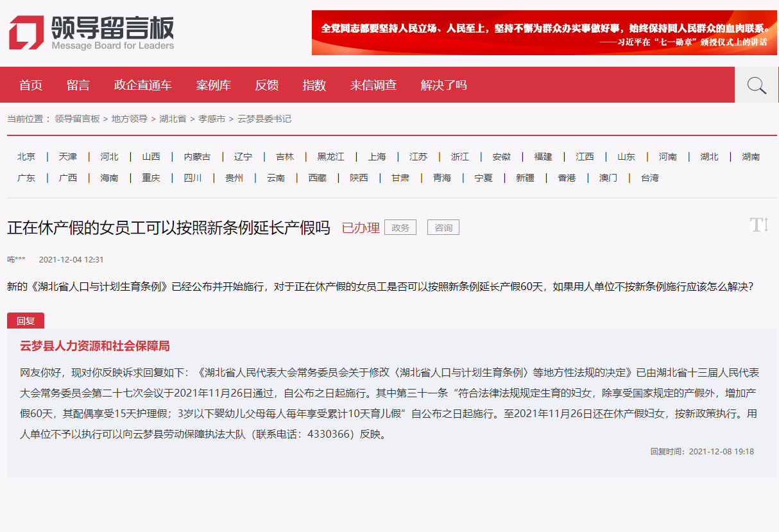Click the font size adjustment icon
This screenshot has width=779, height=532.
tap(758, 225)
